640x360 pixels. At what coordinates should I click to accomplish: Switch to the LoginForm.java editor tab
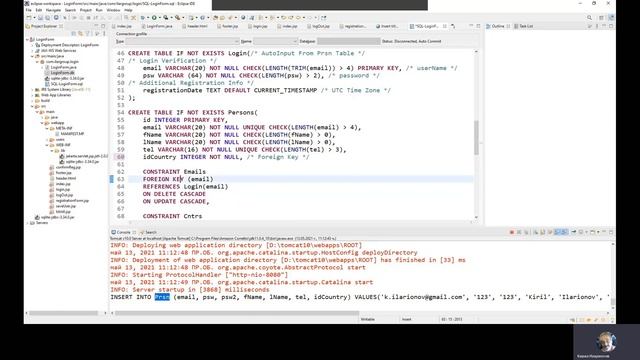156,26
